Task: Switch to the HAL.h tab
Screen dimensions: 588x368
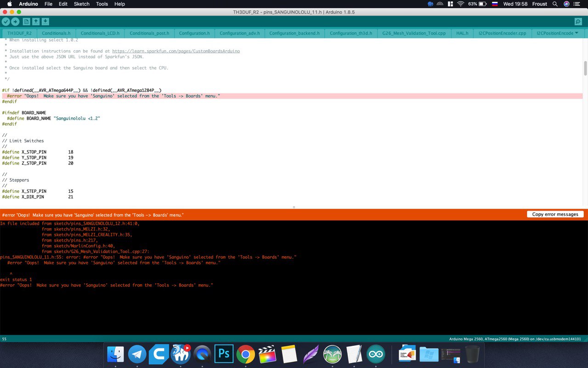Action: pyautogui.click(x=462, y=33)
